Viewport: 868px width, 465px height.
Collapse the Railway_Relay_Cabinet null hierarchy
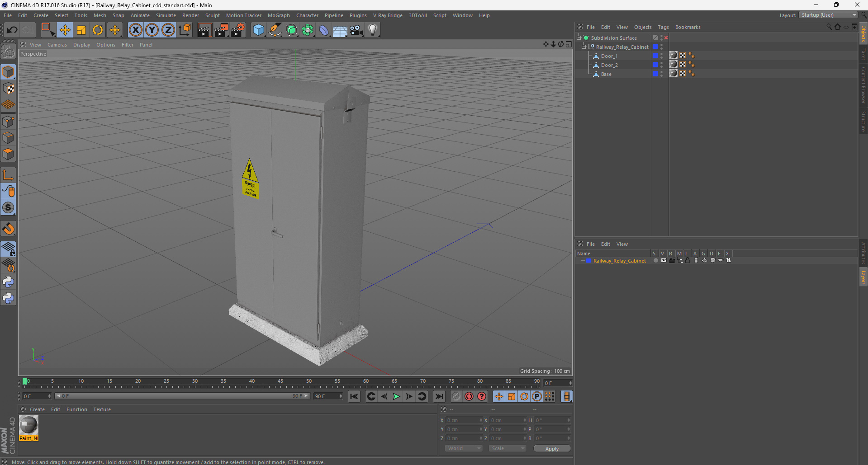[584, 47]
